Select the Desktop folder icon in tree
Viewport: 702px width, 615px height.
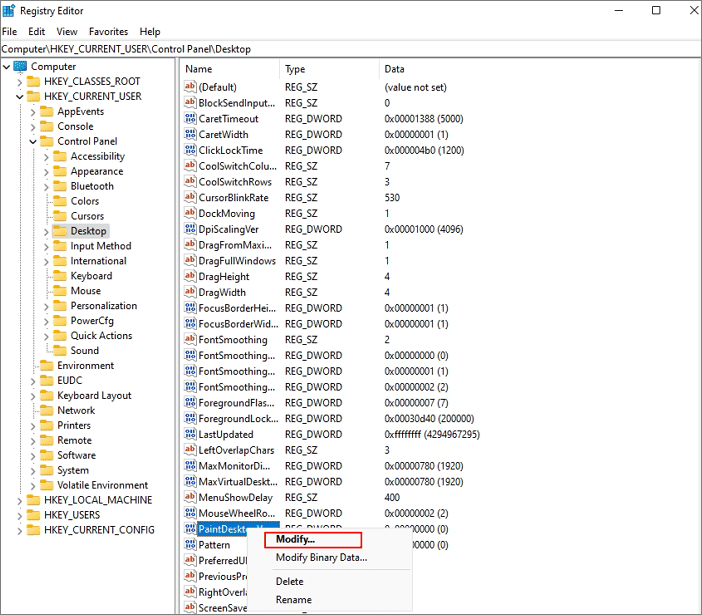pos(59,231)
